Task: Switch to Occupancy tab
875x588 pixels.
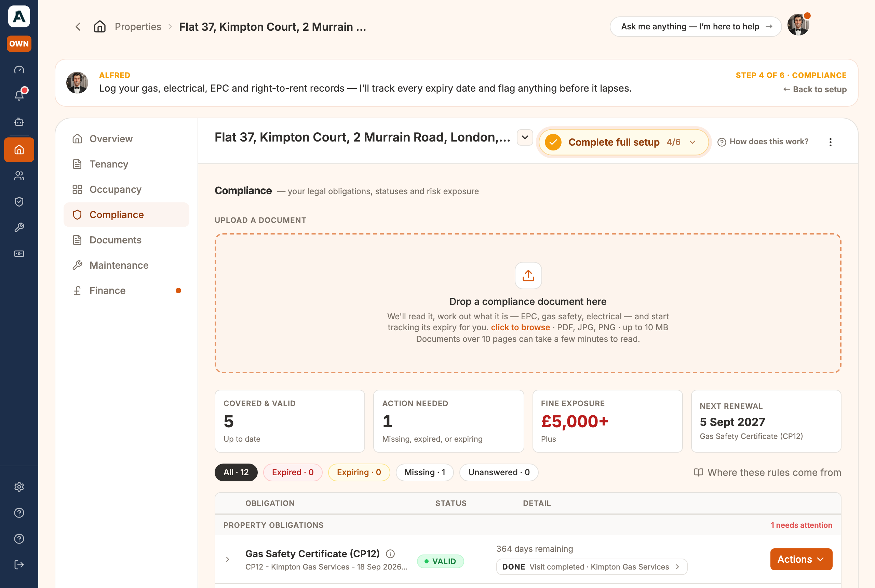Action: [x=126, y=189]
